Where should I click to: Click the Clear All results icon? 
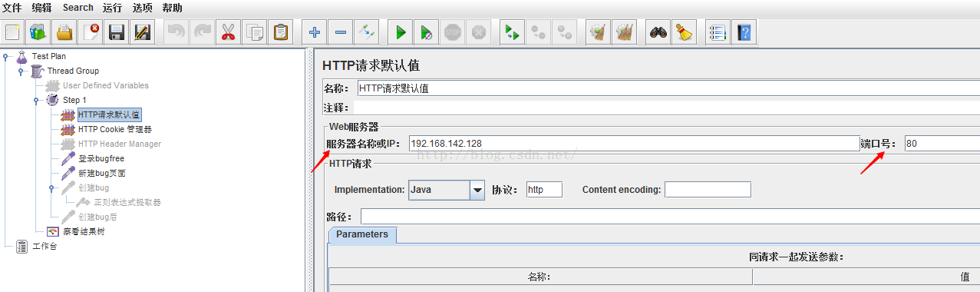coord(625,32)
